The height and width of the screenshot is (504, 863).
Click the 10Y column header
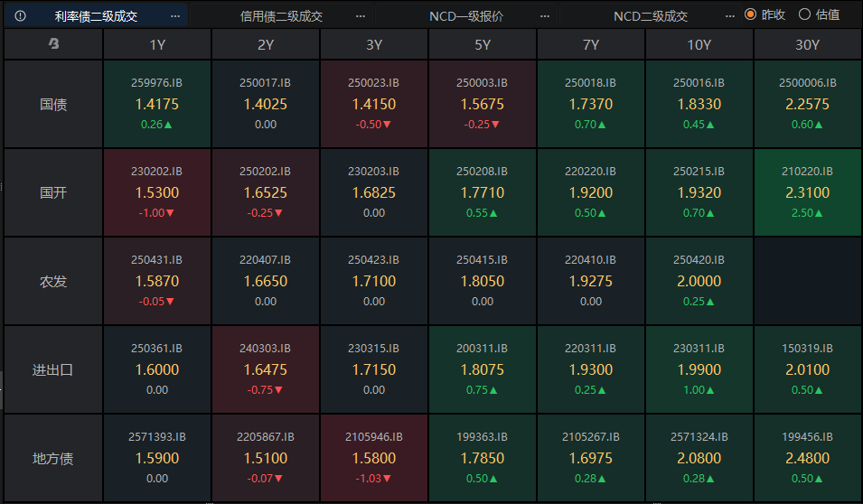tap(699, 44)
